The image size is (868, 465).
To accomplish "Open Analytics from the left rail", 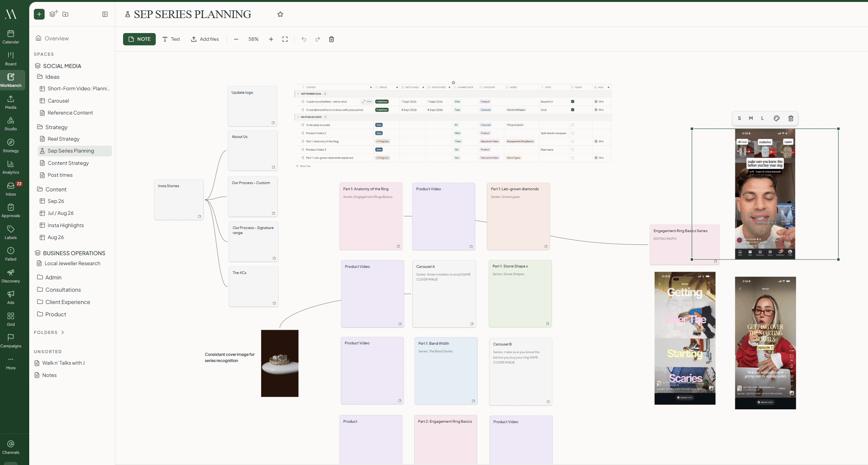I will click(11, 167).
